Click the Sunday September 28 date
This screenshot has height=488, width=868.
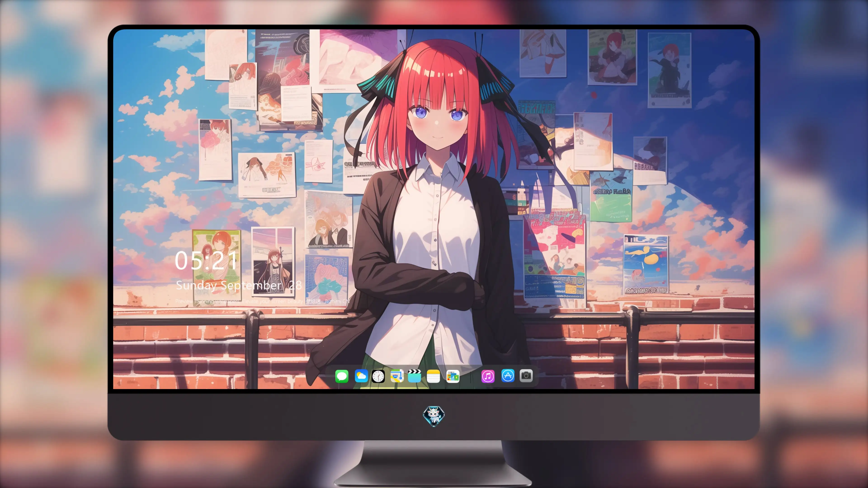click(x=238, y=285)
